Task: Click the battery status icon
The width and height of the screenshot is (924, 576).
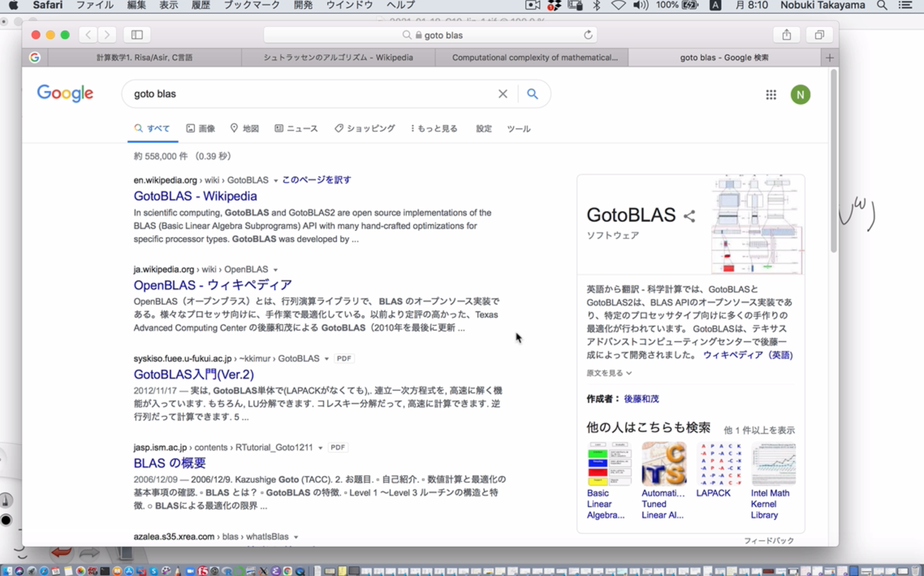Action: pyautogui.click(x=690, y=5)
